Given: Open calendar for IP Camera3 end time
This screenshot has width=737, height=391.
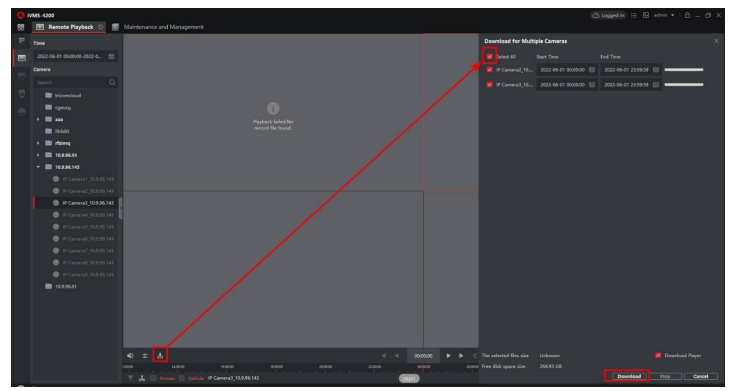Looking at the screenshot, I should (656, 85).
